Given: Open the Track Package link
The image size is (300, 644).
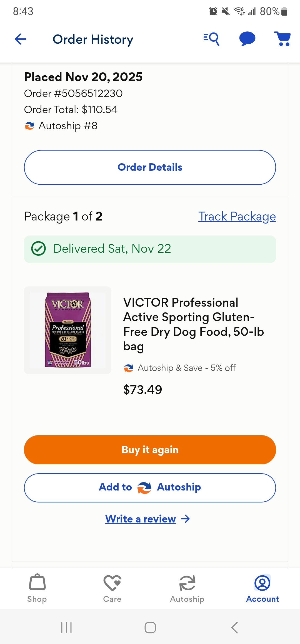Looking at the screenshot, I should click(x=237, y=216).
